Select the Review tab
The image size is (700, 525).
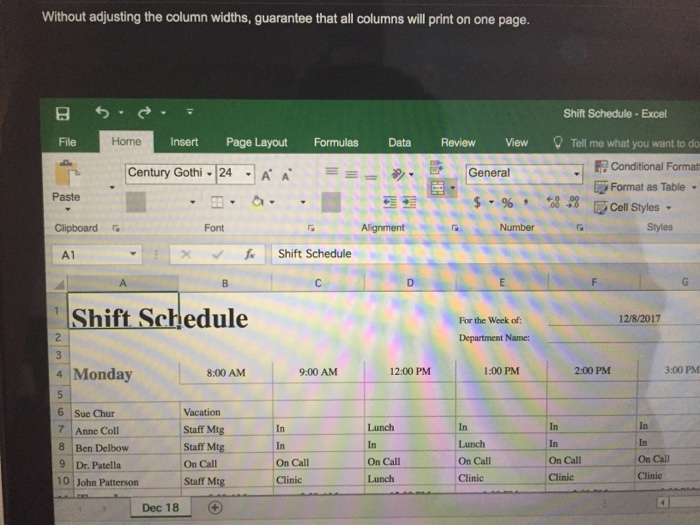click(458, 142)
